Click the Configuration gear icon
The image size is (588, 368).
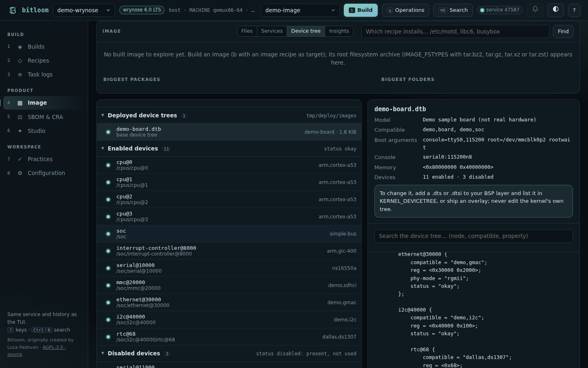click(20, 173)
